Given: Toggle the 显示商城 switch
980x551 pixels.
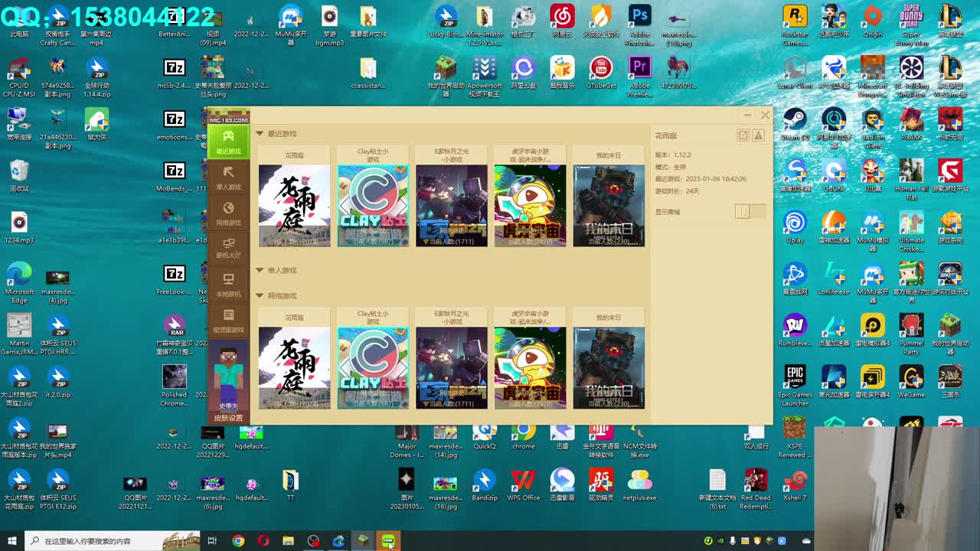Looking at the screenshot, I should [x=750, y=212].
